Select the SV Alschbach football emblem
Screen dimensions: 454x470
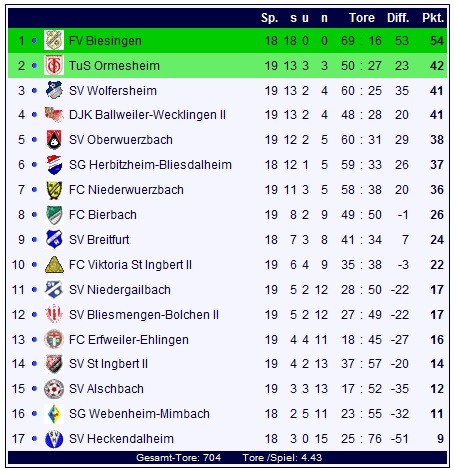coord(54,389)
